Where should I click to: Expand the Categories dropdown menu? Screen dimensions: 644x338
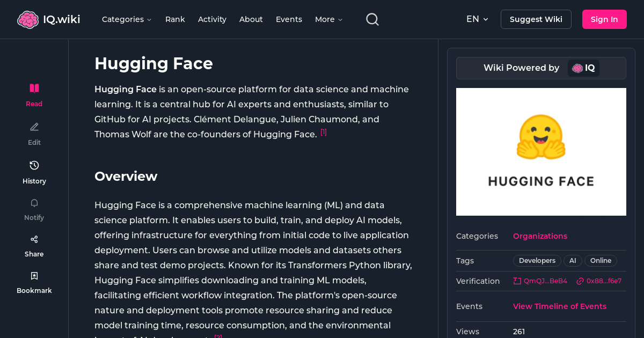[127, 19]
